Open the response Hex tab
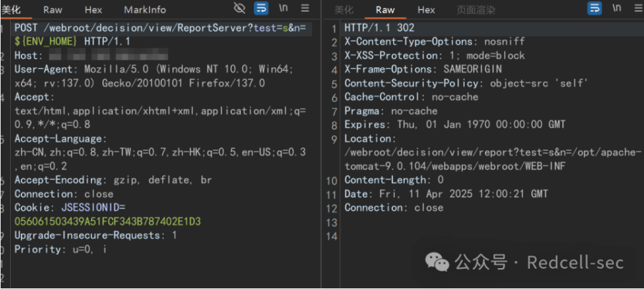Image resolution: width=644 pixels, height=289 pixels. click(426, 10)
